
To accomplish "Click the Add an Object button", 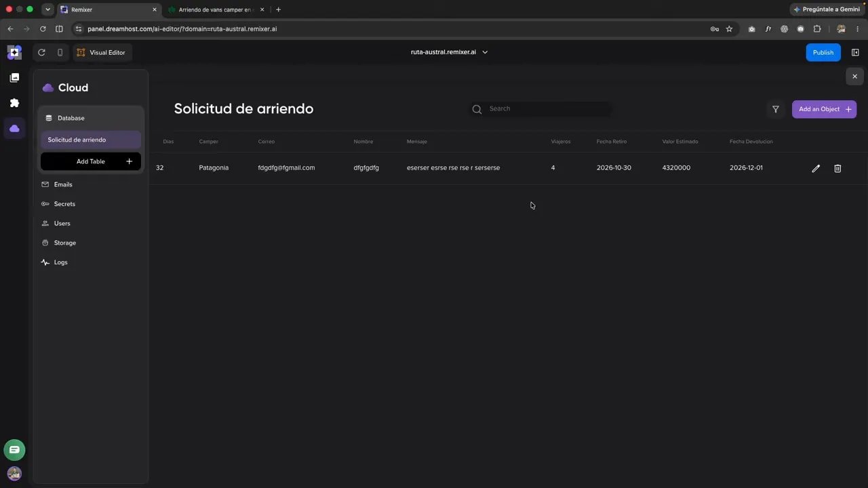I will (824, 109).
